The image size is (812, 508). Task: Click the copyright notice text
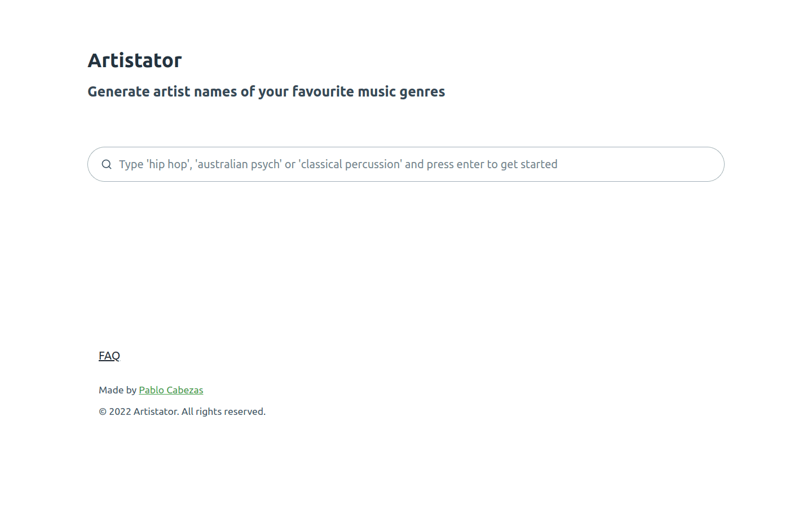click(x=182, y=411)
